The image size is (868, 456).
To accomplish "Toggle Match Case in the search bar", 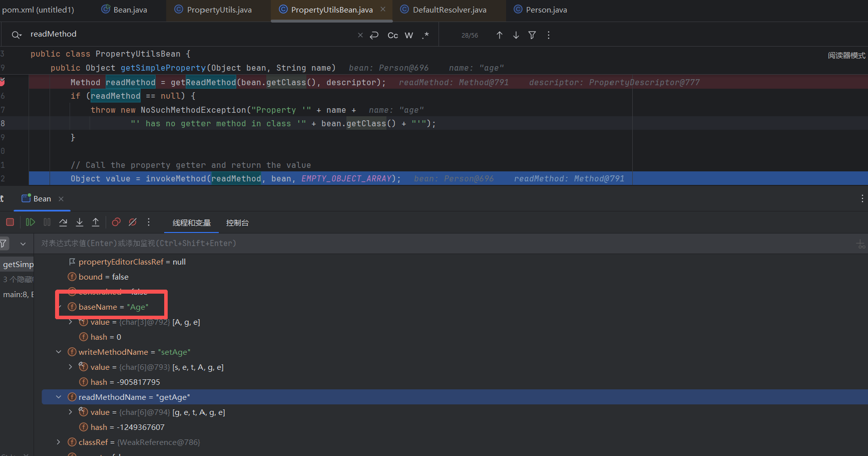I will [x=393, y=35].
